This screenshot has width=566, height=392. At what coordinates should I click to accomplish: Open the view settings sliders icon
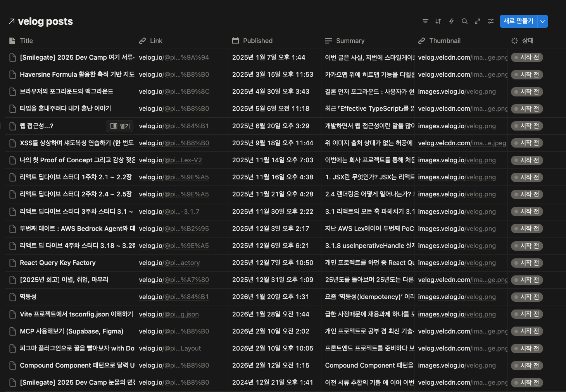(x=491, y=21)
